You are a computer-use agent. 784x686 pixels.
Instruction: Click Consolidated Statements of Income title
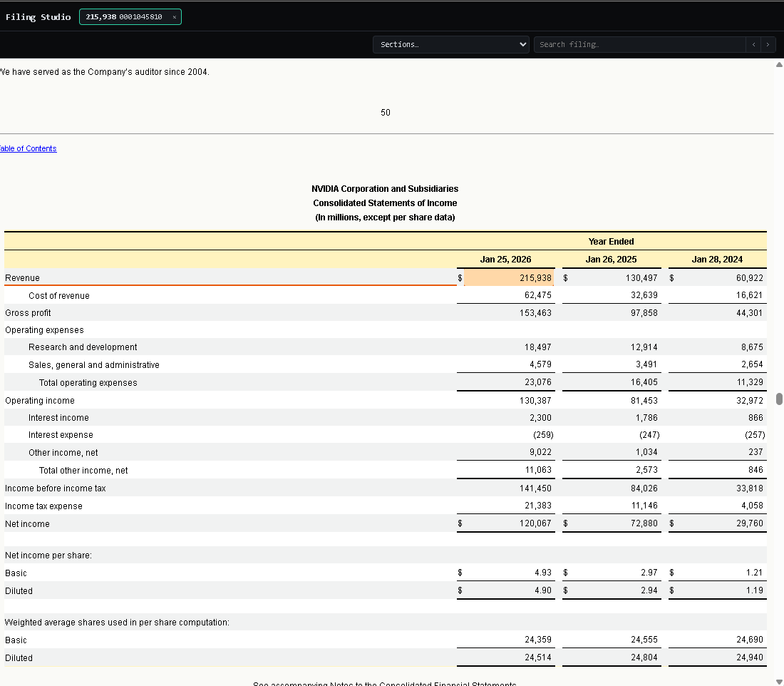385,203
